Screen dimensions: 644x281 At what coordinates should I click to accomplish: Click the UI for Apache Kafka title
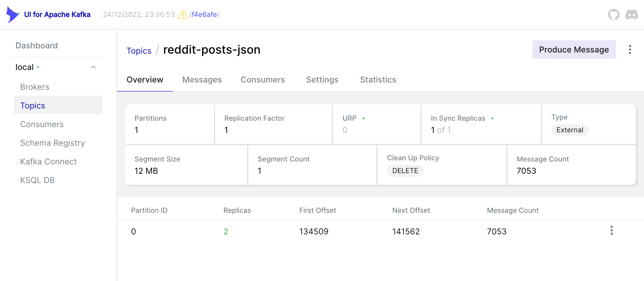tap(57, 15)
